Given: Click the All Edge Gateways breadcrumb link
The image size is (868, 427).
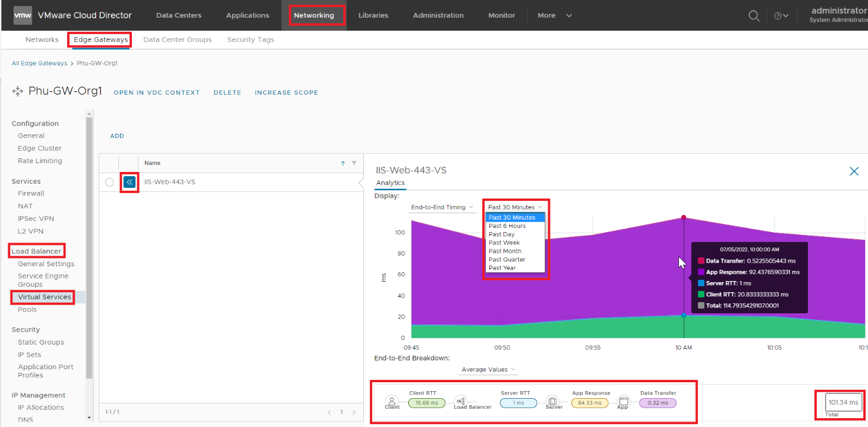Looking at the screenshot, I should click(x=39, y=63).
